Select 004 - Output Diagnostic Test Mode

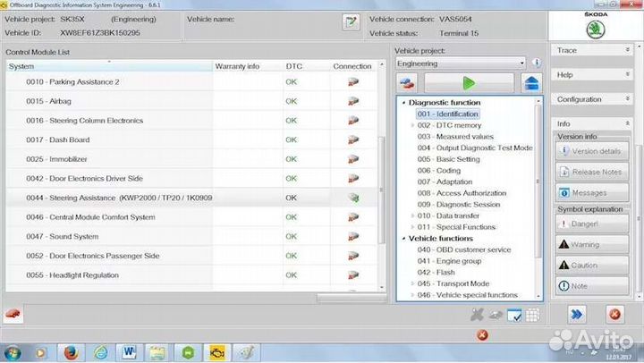coord(475,148)
